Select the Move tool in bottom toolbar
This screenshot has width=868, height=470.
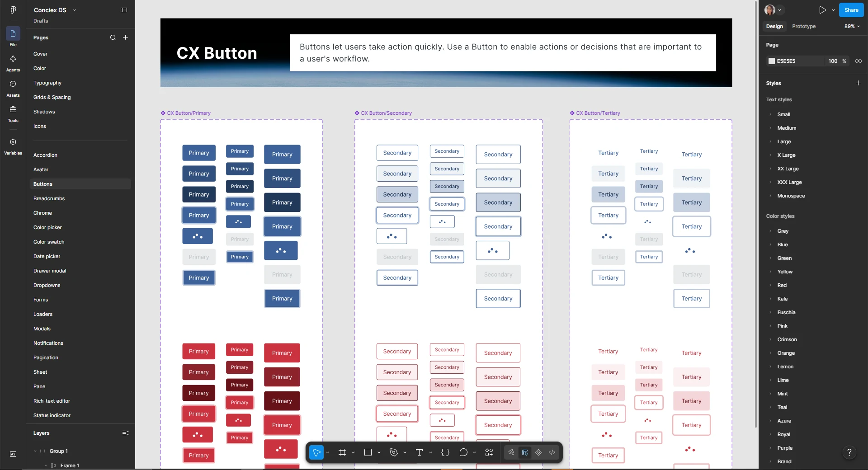(316, 452)
